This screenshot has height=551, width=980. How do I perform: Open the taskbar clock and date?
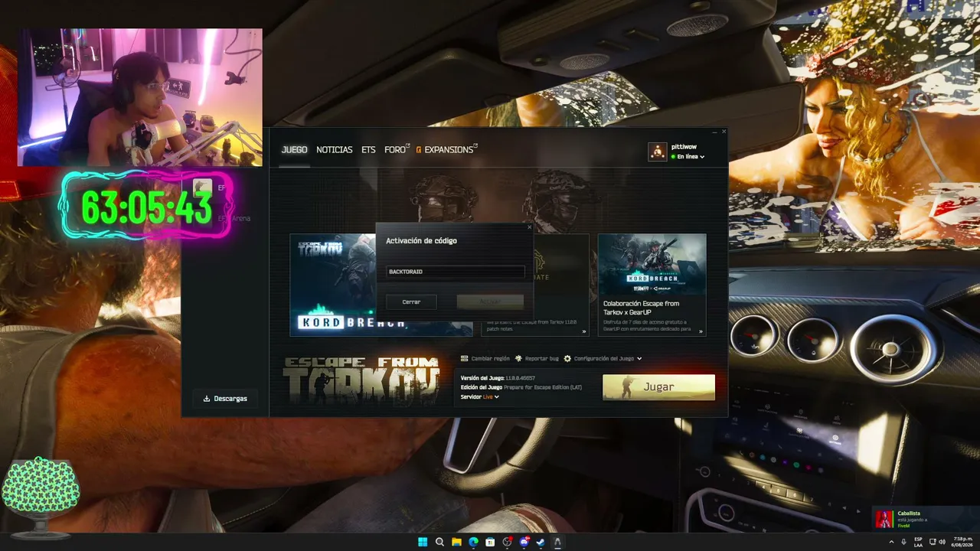(x=962, y=542)
